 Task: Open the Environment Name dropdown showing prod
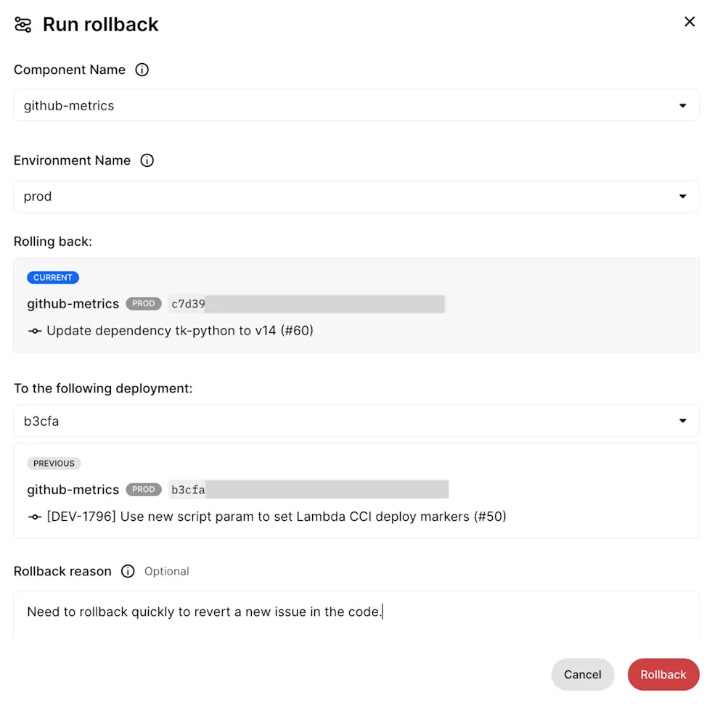(356, 196)
